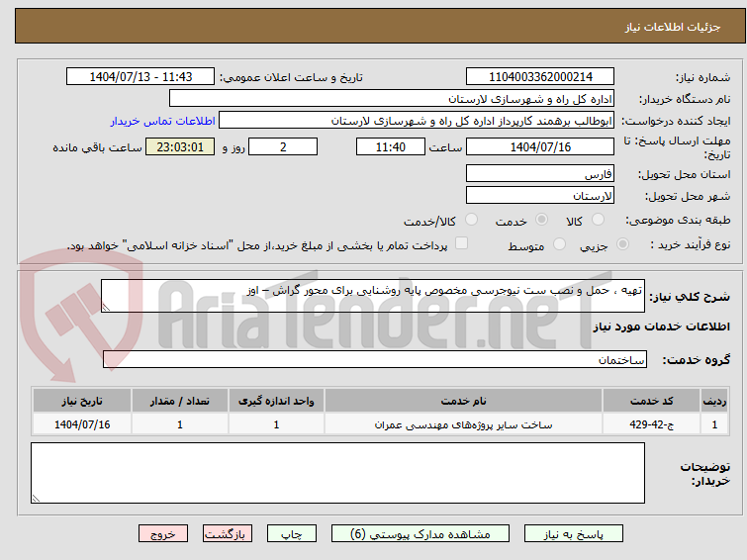
Task: Click the اطلاعات خدمات مورد نیاز heading
Action: pos(661,327)
